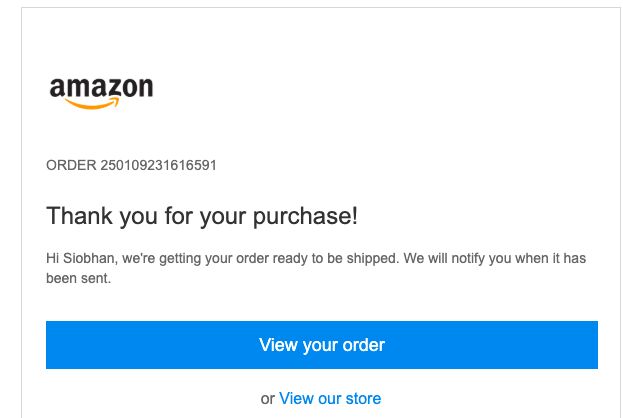Click the letter 'a' starting the amazon logo

click(57, 87)
